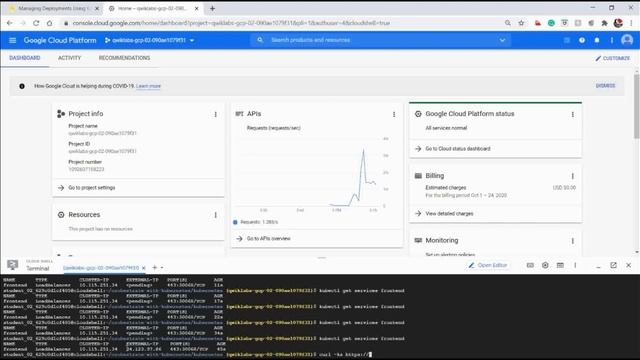Open Cloud Shell in new window
The image size is (640, 360).
click(613, 265)
